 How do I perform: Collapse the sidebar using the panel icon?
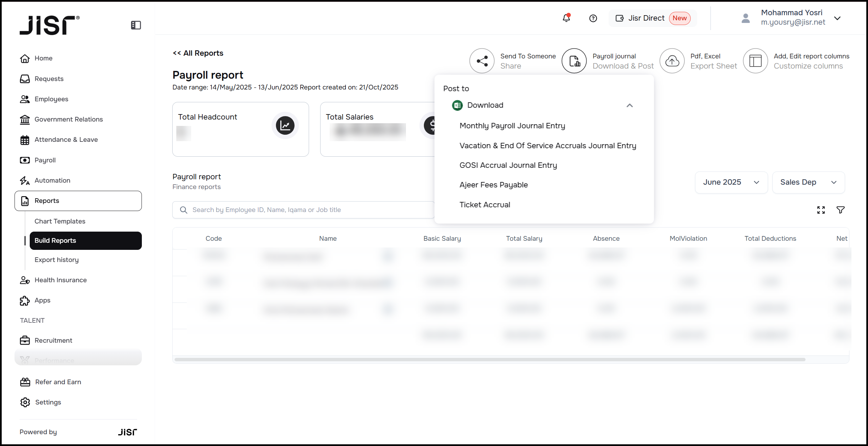[136, 25]
